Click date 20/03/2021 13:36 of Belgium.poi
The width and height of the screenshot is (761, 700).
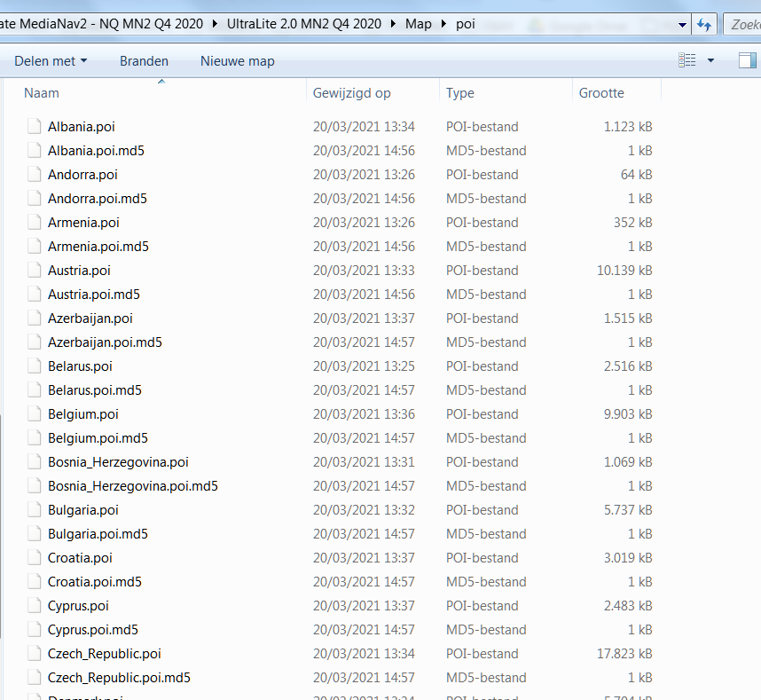pos(364,414)
